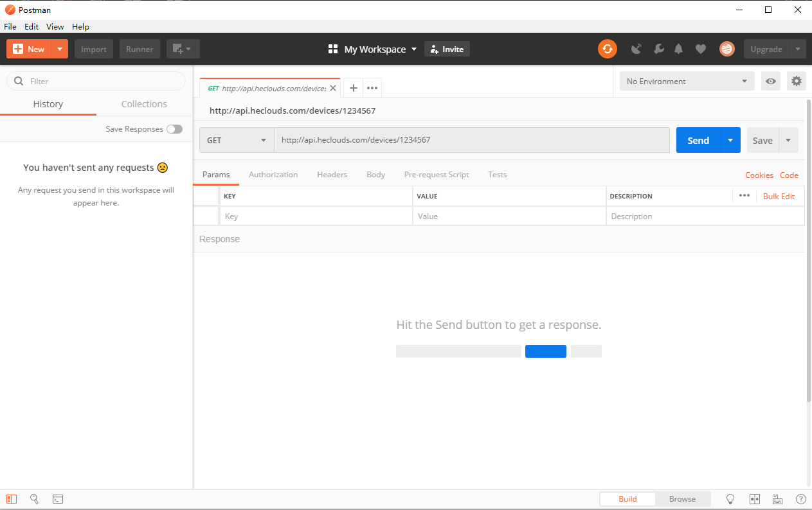Viewport: 812px width, 510px height.
Task: Click the Import button
Action: (x=94, y=49)
